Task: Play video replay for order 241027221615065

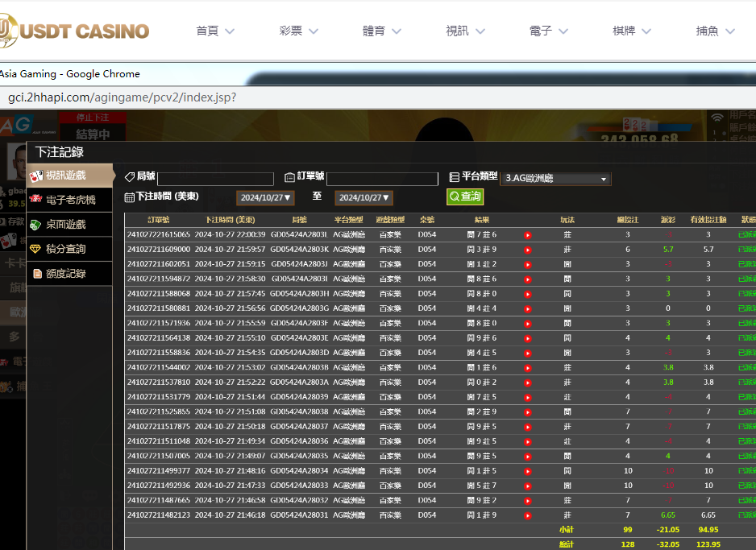Action: pos(527,235)
